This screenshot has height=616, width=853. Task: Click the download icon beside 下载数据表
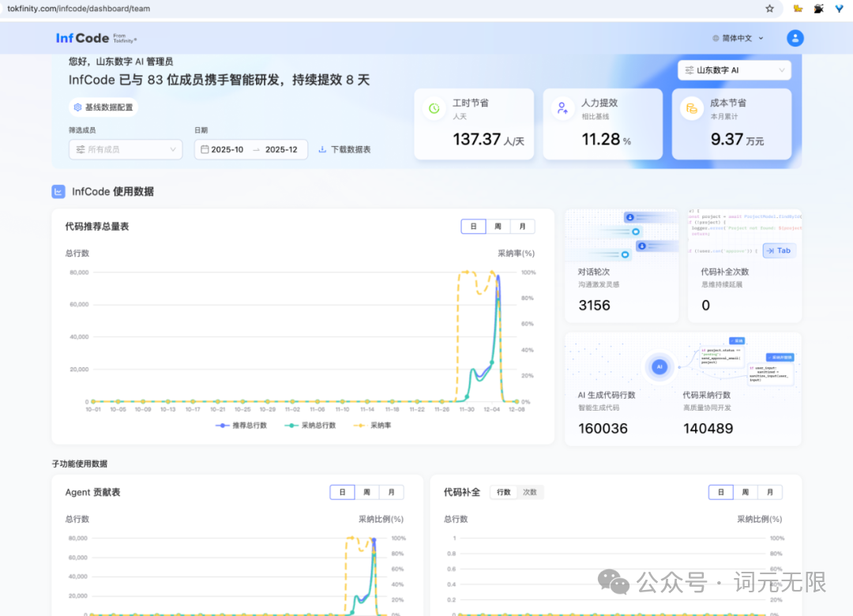pos(322,149)
